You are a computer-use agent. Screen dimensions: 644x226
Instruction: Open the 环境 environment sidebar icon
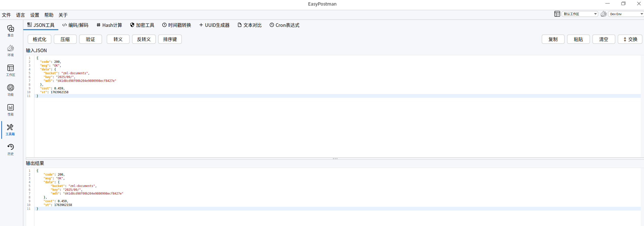click(10, 51)
